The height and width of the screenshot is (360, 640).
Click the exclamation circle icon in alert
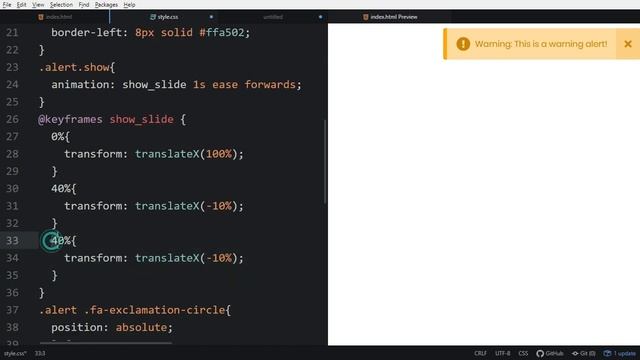463,44
